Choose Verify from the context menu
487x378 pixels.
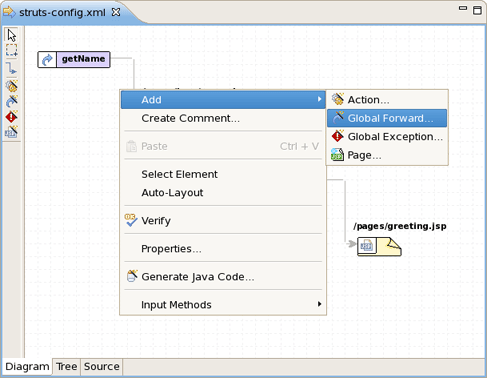[223, 221]
